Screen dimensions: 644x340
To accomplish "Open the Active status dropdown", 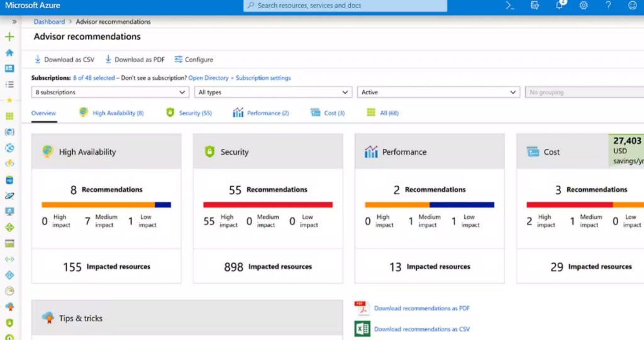I will (x=438, y=92).
